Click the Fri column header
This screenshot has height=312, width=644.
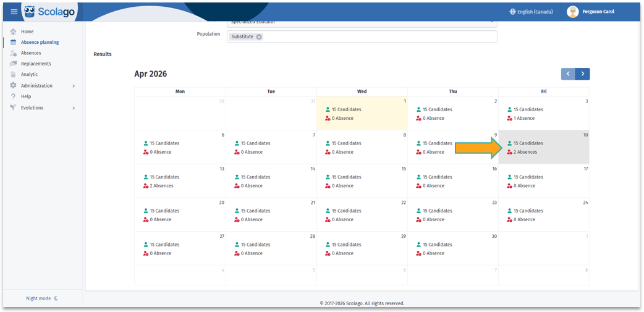pos(544,91)
